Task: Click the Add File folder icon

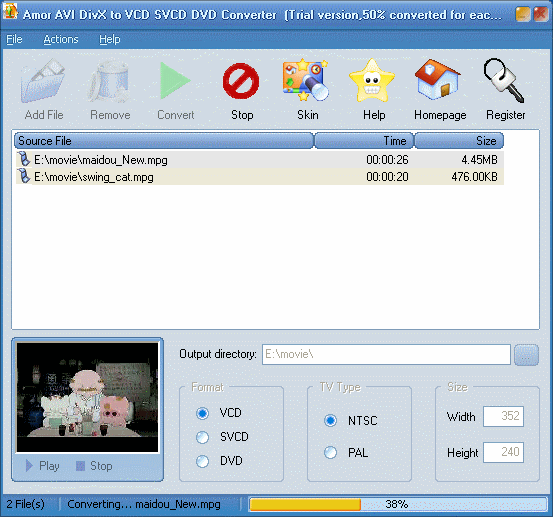Action: coord(43,81)
